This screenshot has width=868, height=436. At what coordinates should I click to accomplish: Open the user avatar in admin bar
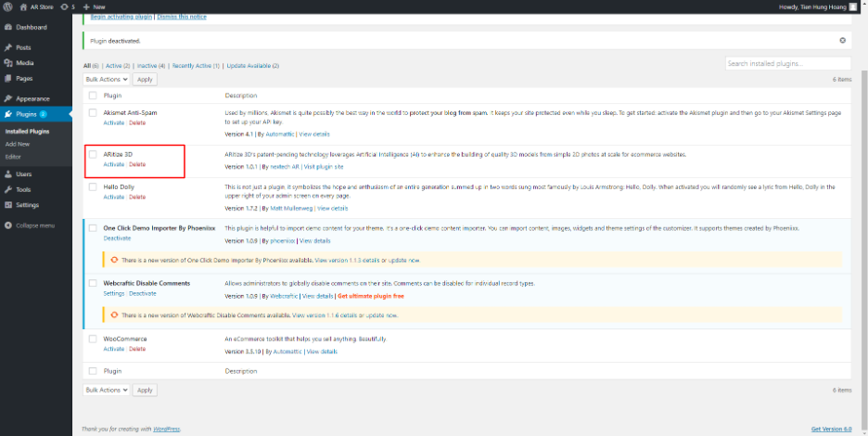click(x=853, y=6)
